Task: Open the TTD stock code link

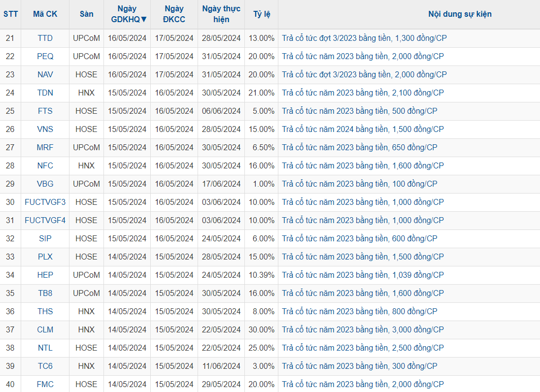Action: click(x=45, y=38)
